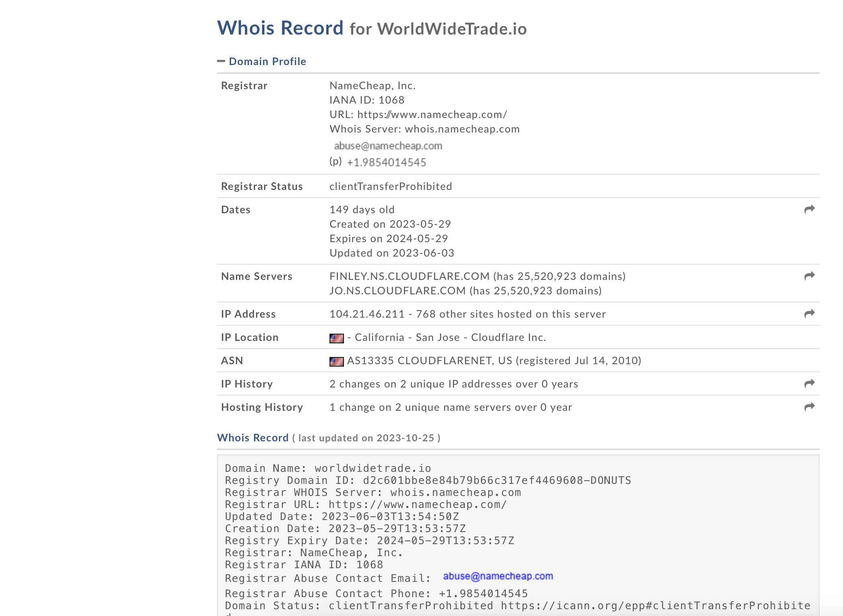The height and width of the screenshot is (616, 843).
Task: Click the share arrow in IP History row
Action: [809, 383]
